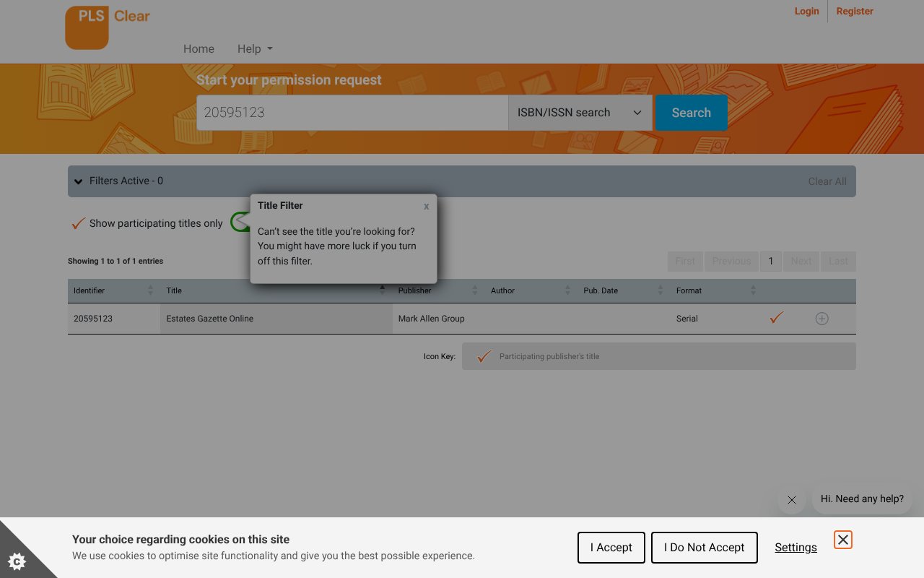The width and height of the screenshot is (924, 578).
Task: Click the cookie gear icon at bottom left
Action: click(x=17, y=561)
